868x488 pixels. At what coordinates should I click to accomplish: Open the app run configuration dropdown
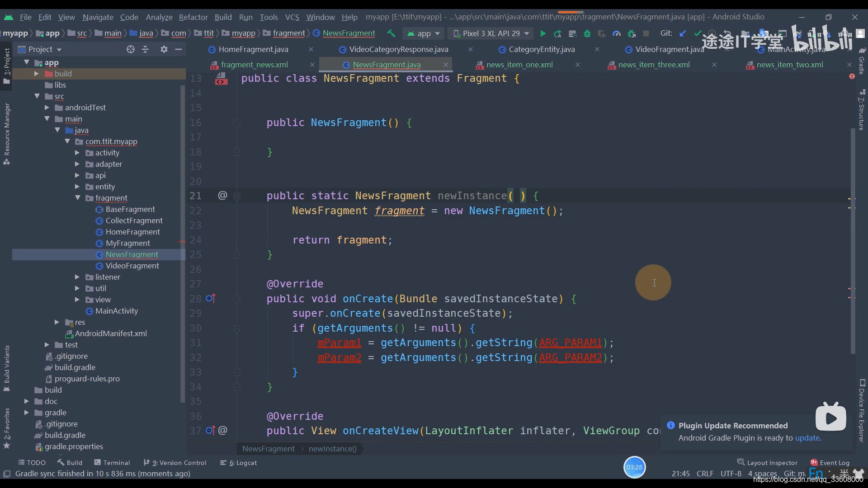coord(423,33)
